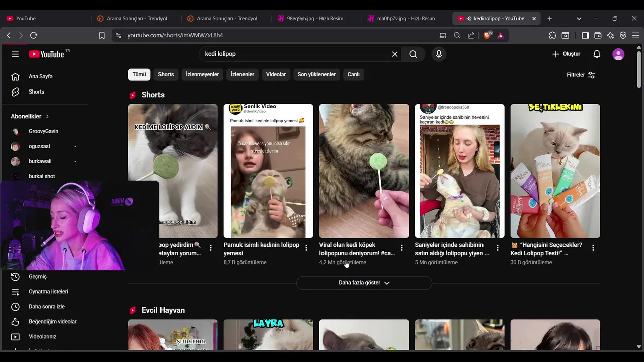Viewport: 644px width, 362px height.
Task: Reload the page
Action: tap(34, 35)
